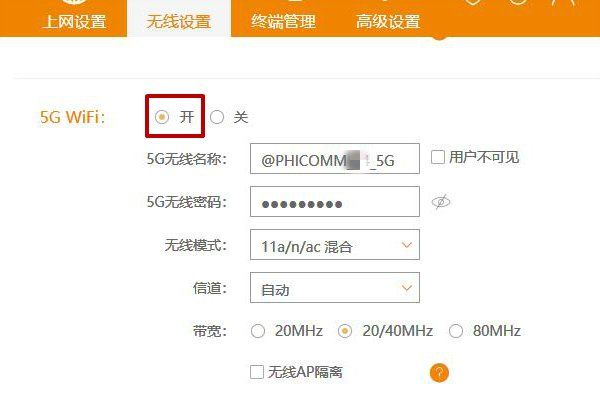Select 20MHz bandwidth
This screenshot has width=600, height=400.
(x=258, y=331)
